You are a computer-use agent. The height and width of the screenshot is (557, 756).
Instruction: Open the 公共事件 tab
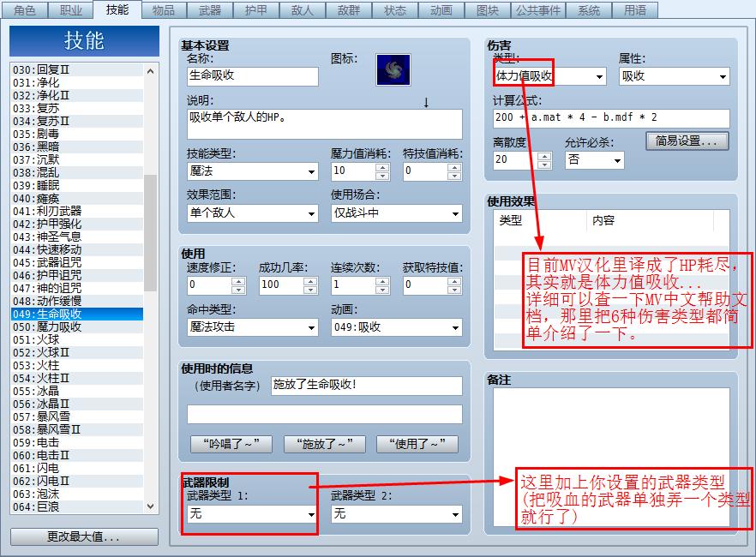[538, 10]
